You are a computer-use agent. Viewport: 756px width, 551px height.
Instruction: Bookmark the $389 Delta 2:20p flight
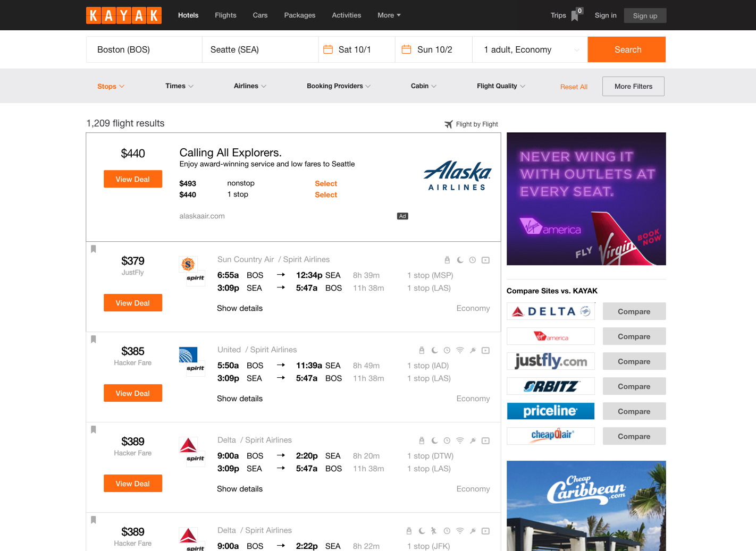click(94, 429)
